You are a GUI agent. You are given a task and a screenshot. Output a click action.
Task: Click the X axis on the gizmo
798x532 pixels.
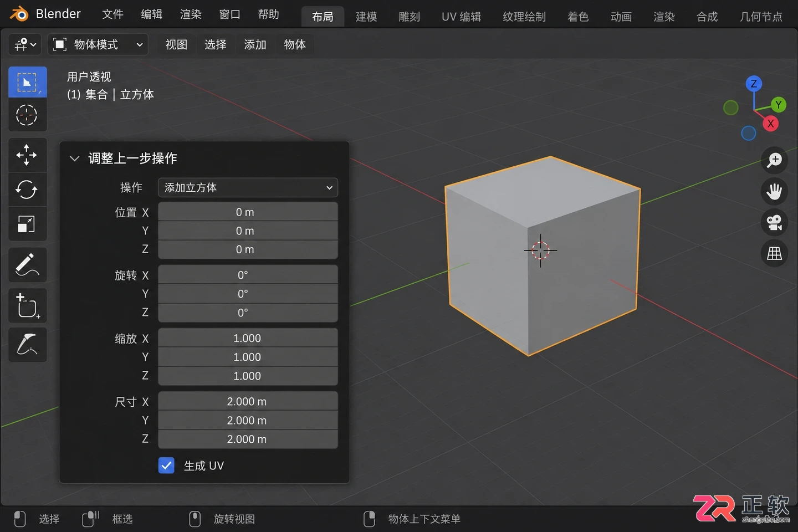[x=770, y=124]
